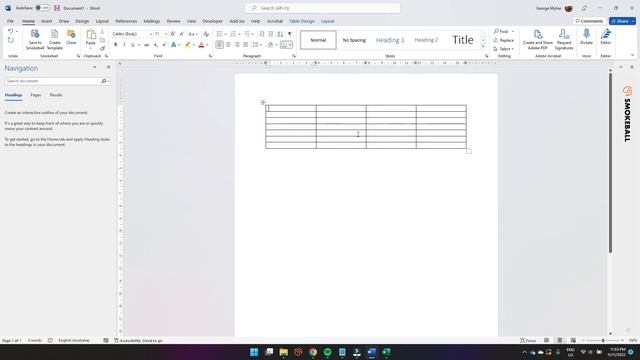
Task: Click the Undo arrow icon
Action: pyautogui.click(x=11, y=31)
